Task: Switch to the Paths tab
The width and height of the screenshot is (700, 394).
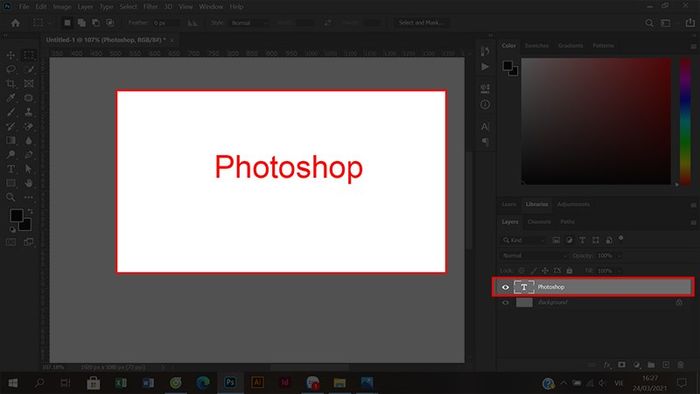Action: click(x=567, y=222)
